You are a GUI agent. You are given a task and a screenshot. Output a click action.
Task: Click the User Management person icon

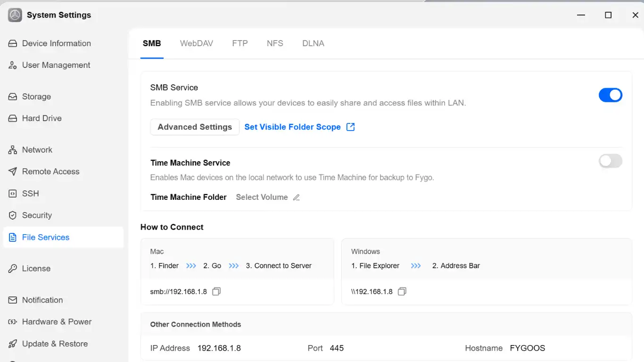(x=13, y=65)
